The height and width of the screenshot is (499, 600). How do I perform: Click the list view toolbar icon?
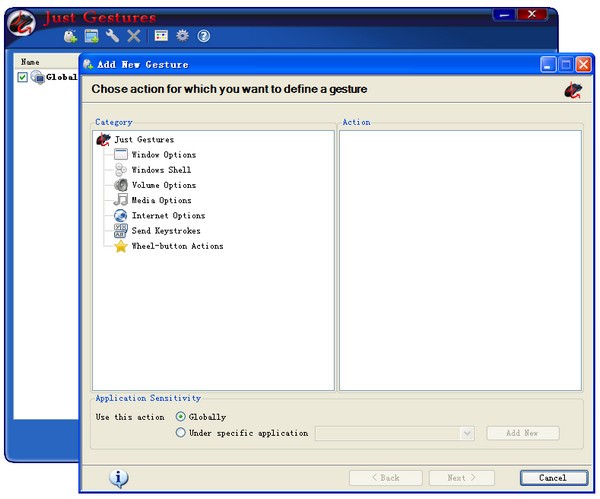click(x=161, y=36)
